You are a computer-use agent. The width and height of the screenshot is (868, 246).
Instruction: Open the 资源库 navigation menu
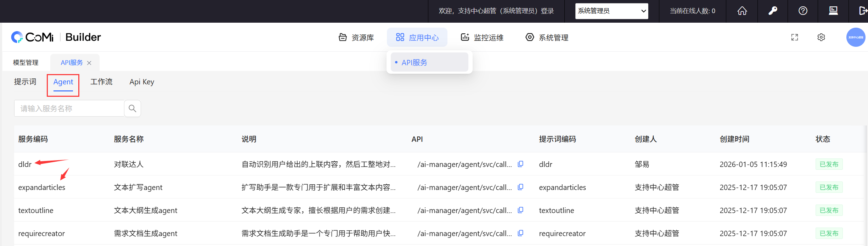coord(356,38)
